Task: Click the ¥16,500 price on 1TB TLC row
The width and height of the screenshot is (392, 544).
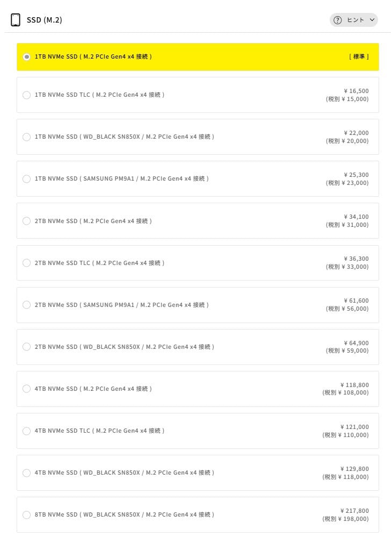Action: pos(356,91)
